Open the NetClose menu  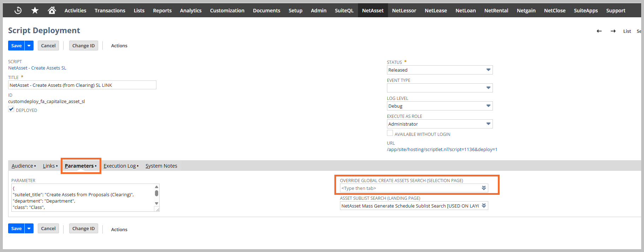[555, 11]
